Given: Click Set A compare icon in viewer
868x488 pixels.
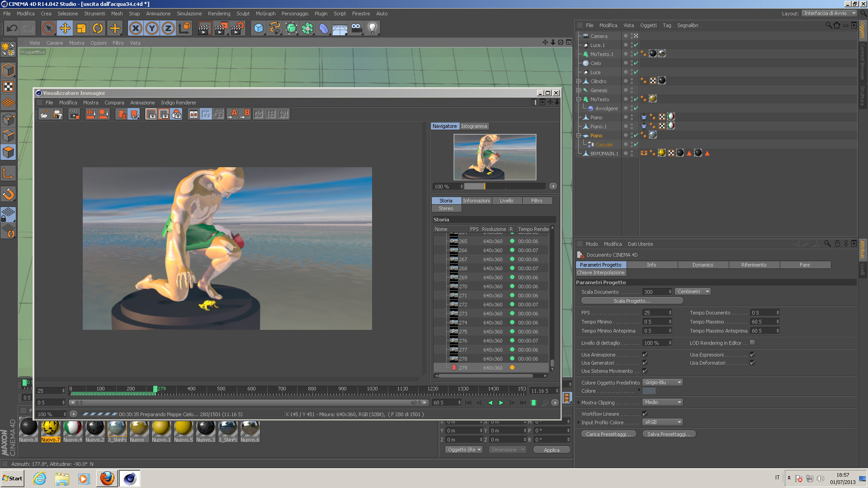Looking at the screenshot, I should pos(233,114).
